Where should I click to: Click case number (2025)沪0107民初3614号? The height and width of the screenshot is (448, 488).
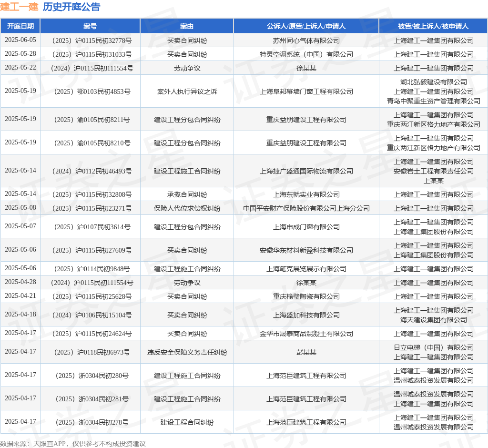click(92, 227)
